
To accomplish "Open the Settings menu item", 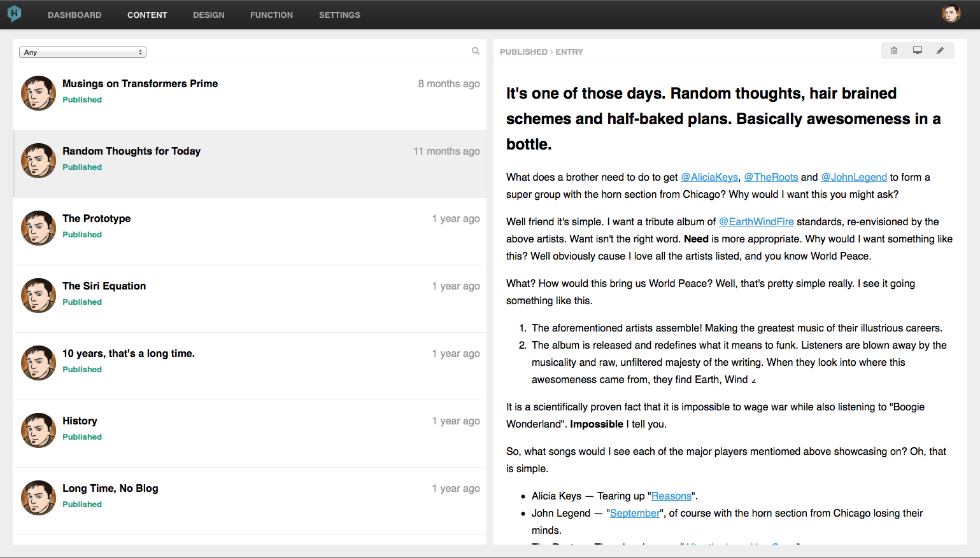I will [x=339, y=15].
